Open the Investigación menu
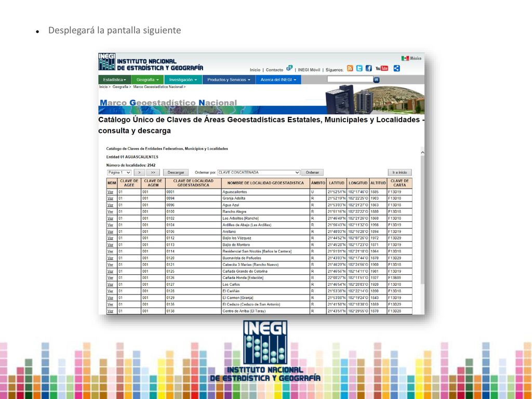532x399 pixels. click(x=183, y=79)
